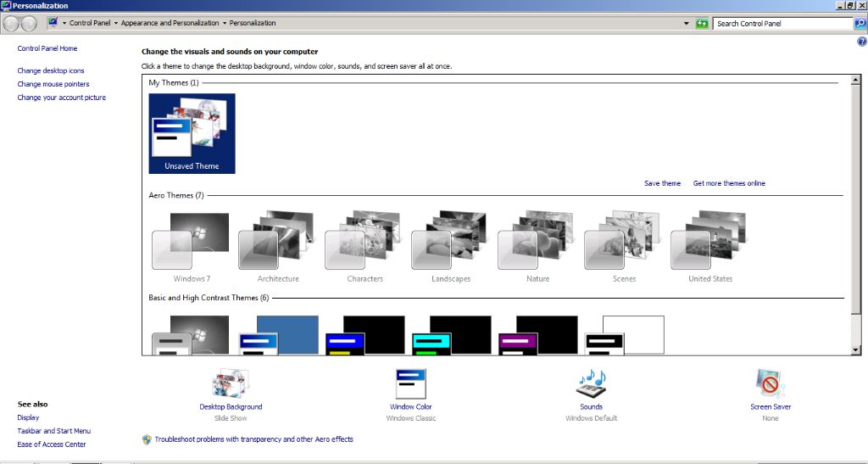The image size is (868, 464).
Task: Apply the Architecture Aero theme
Action: point(278,247)
